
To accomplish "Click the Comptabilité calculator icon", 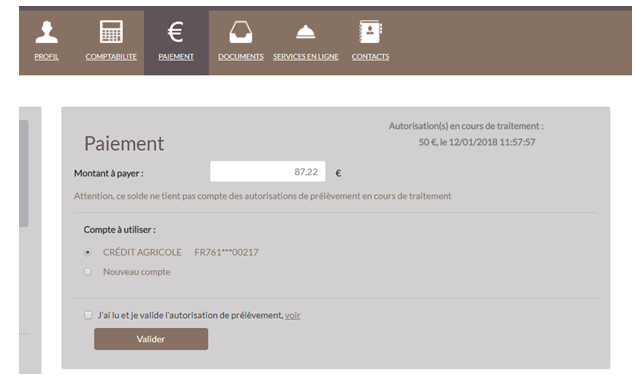I will click(x=111, y=31).
